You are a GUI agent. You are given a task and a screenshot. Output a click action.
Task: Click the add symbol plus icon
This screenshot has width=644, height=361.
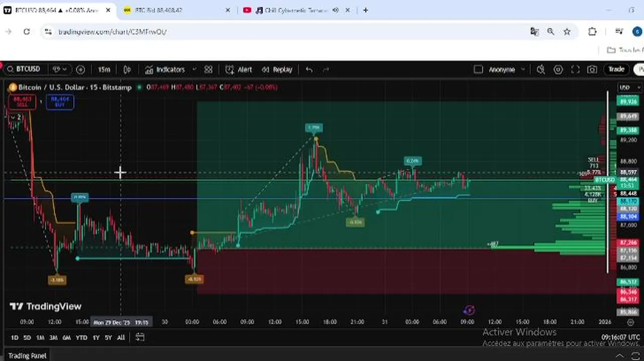(x=80, y=69)
